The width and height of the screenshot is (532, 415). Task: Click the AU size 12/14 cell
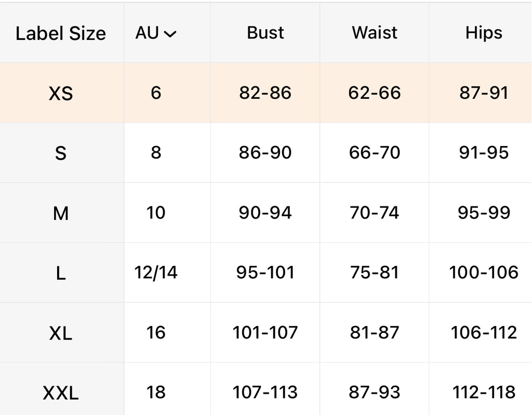point(156,273)
